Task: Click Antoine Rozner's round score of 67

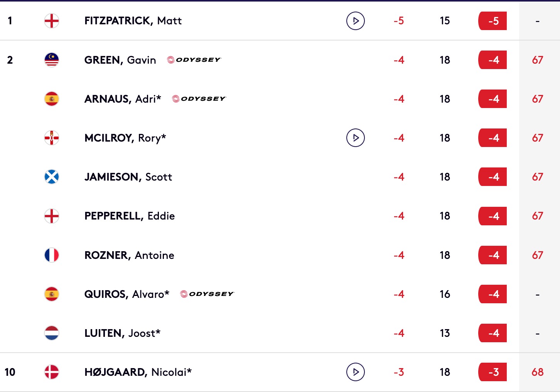Action: pyautogui.click(x=538, y=255)
